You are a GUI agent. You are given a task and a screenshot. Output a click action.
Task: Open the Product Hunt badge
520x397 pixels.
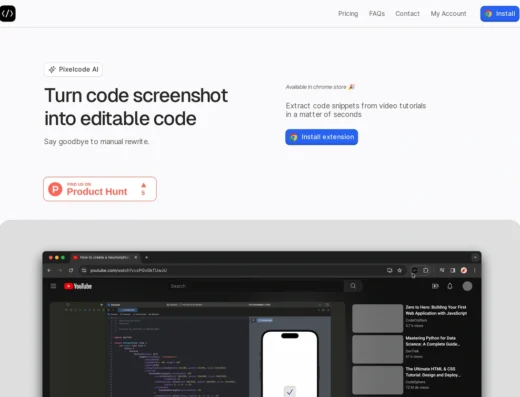(100, 189)
